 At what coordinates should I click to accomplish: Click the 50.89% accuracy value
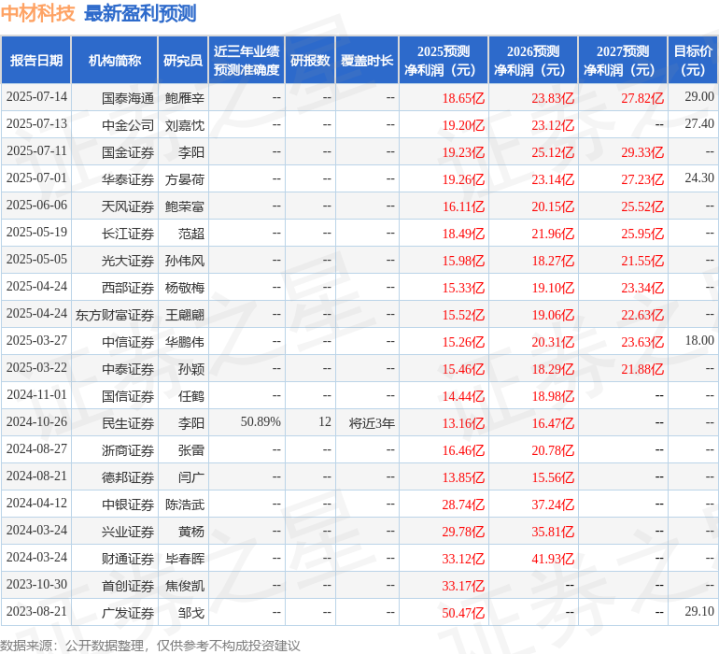(260, 422)
